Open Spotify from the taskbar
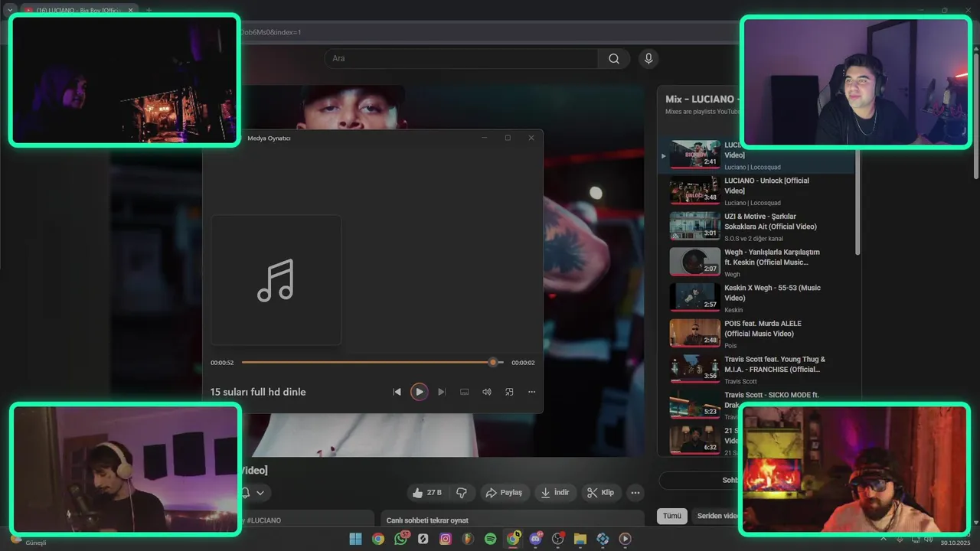 pyautogui.click(x=491, y=539)
